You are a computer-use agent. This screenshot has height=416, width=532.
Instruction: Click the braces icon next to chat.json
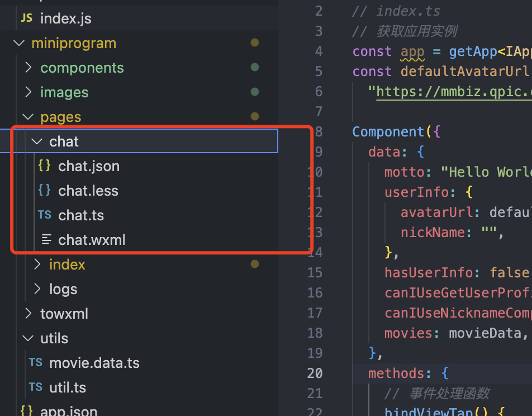[44, 166]
